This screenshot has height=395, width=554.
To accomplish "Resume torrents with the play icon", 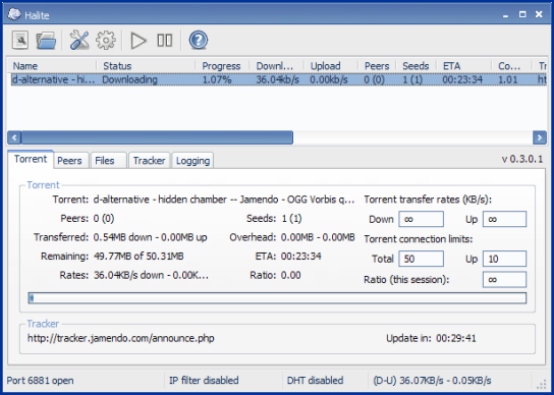I will tap(138, 40).
